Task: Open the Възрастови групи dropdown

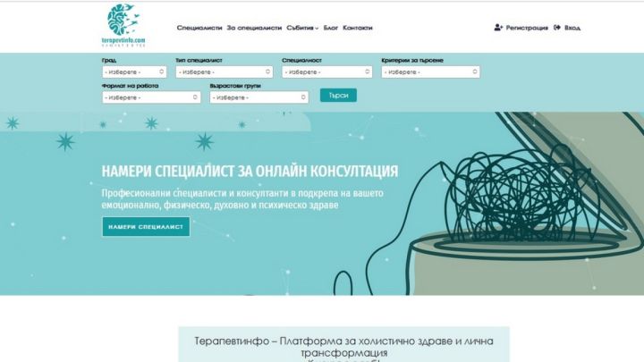Action: pyautogui.click(x=259, y=97)
